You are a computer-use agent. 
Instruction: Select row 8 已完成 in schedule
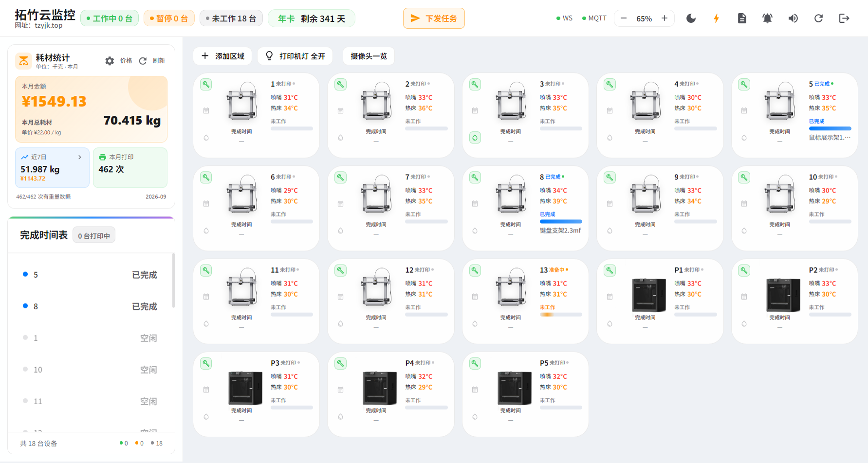pyautogui.click(x=91, y=306)
